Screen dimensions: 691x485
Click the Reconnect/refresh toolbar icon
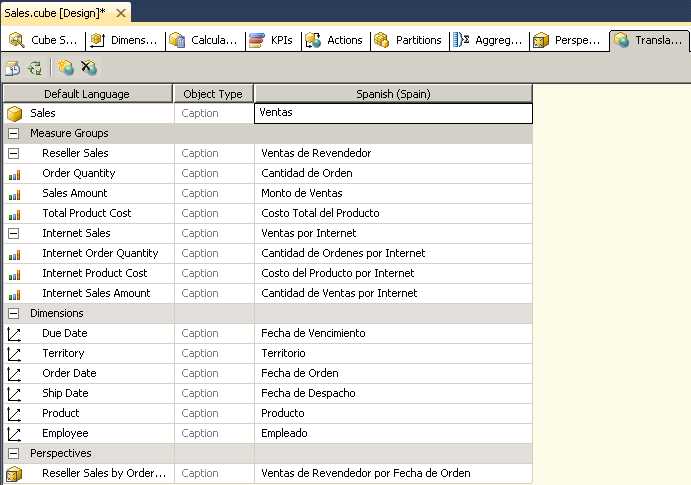tap(35, 68)
